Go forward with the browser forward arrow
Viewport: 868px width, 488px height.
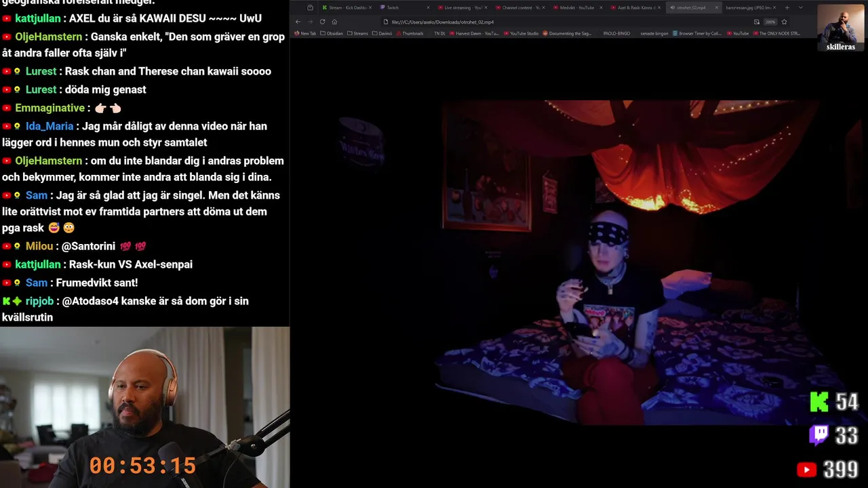click(x=310, y=22)
